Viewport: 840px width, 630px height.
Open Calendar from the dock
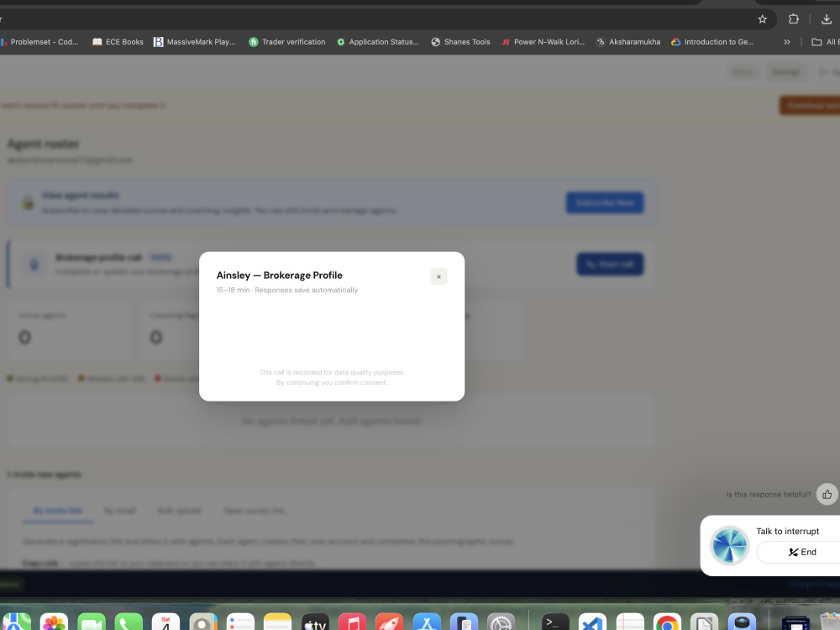click(x=165, y=622)
